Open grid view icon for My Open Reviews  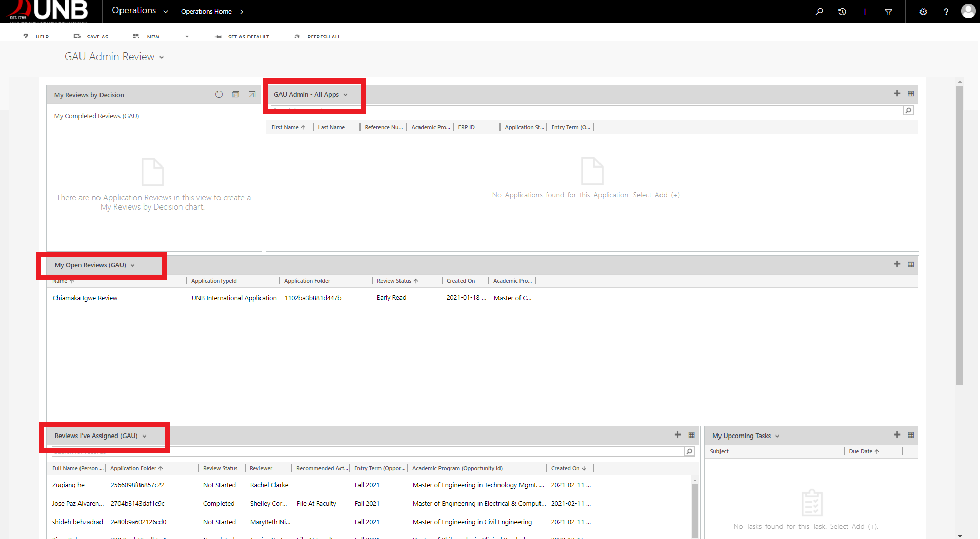click(911, 264)
